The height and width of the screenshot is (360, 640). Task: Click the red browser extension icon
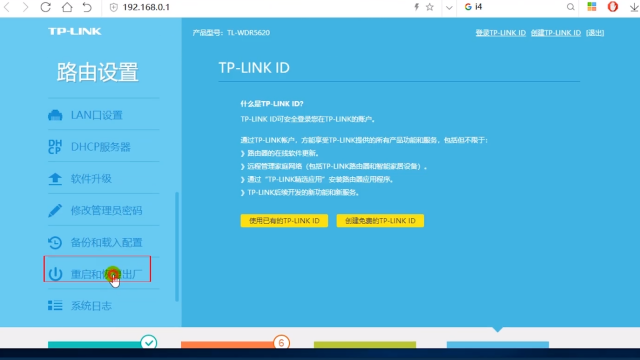click(613, 7)
